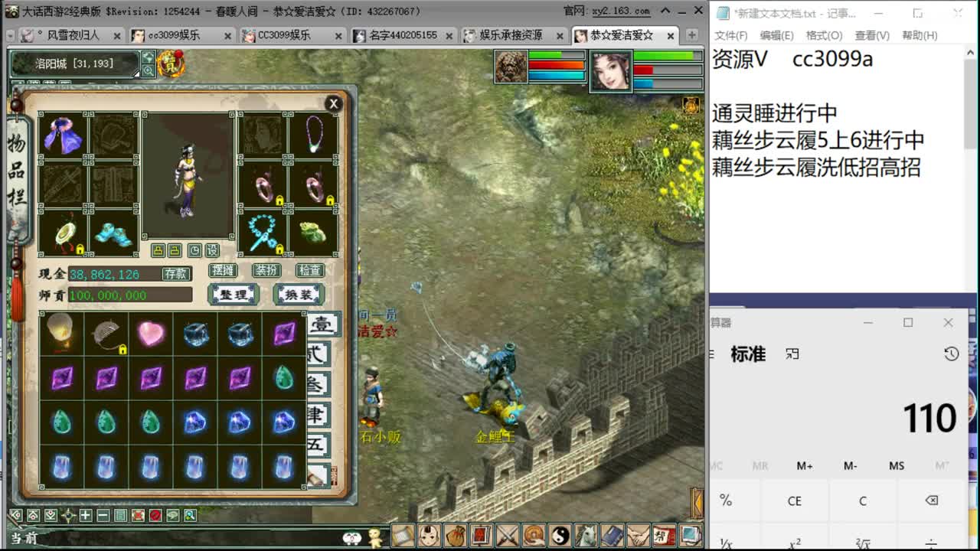Click the white panda emoji icon

[x=352, y=538]
